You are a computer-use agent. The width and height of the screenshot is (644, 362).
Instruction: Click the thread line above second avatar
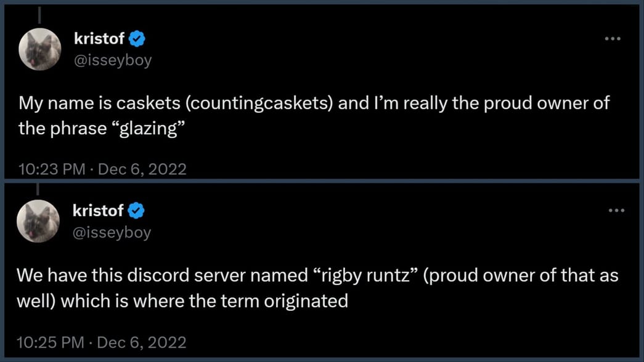pyautogui.click(x=38, y=189)
